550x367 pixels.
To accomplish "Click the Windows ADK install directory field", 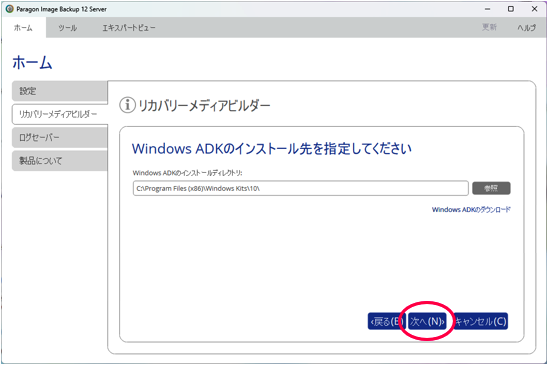I will click(301, 188).
